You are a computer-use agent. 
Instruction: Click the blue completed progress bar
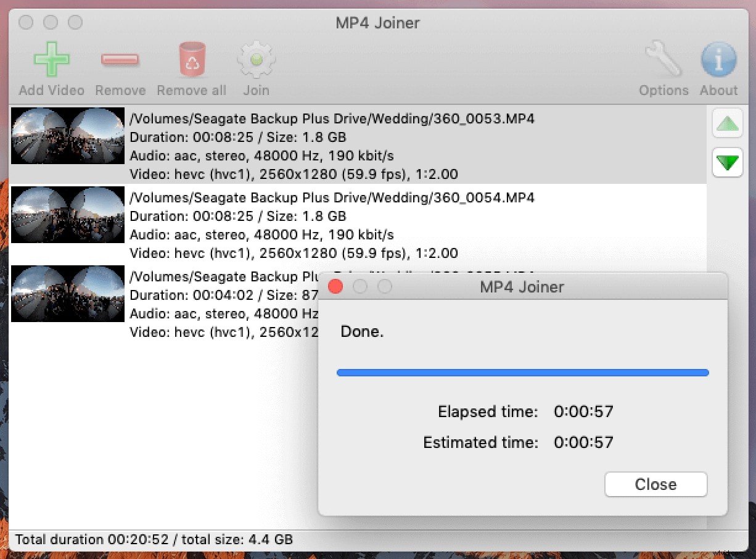coord(522,373)
